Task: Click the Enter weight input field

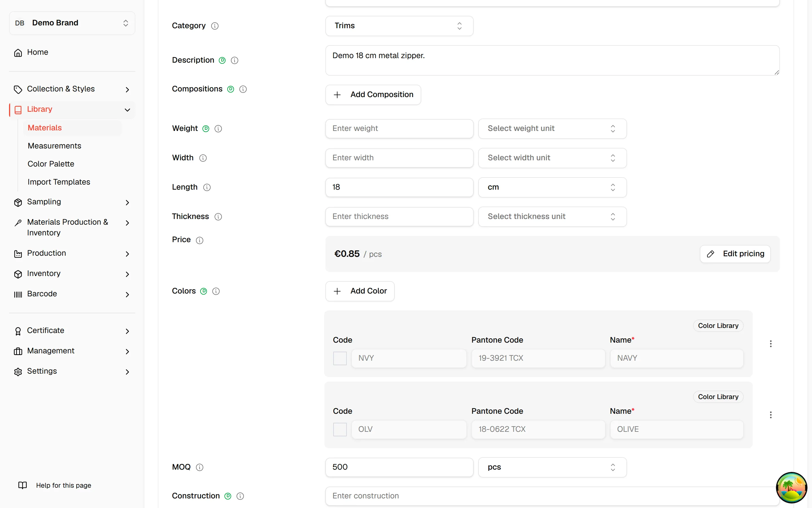Action: pyautogui.click(x=399, y=129)
